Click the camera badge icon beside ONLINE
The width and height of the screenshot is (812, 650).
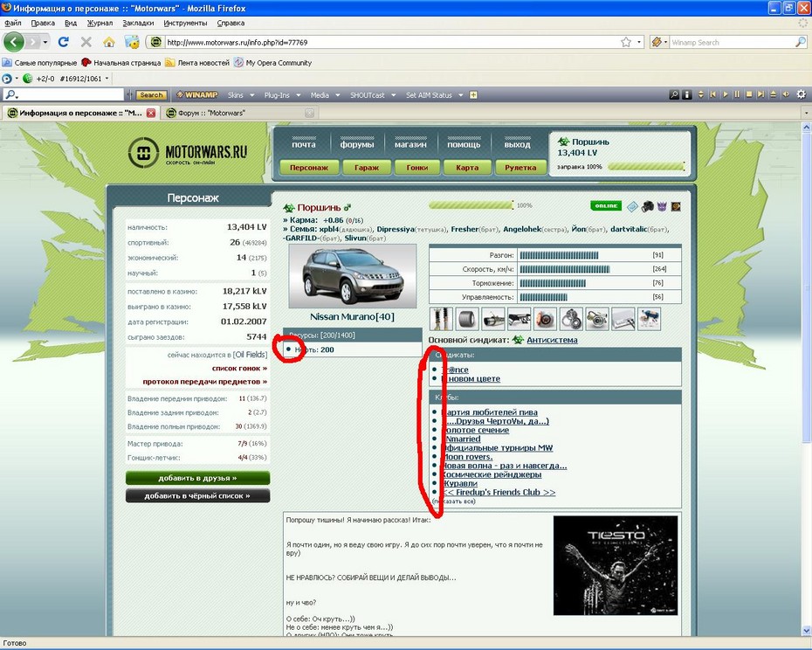[647, 207]
